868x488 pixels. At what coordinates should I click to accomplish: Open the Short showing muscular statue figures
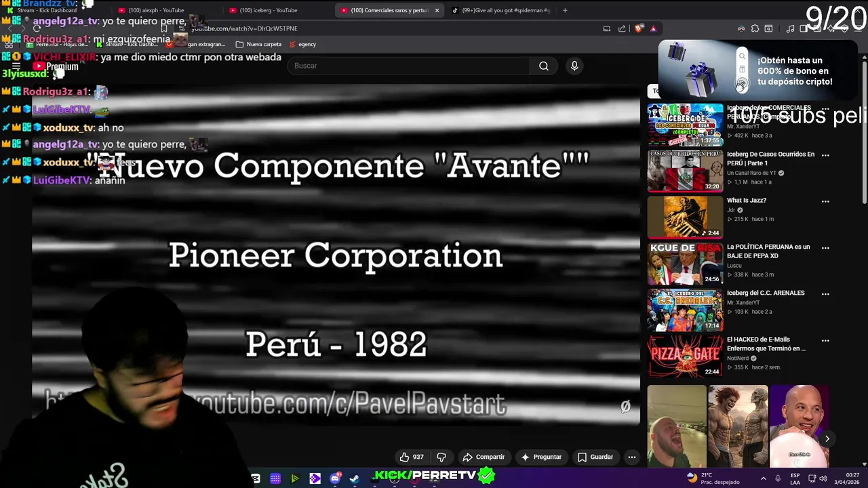738,426
